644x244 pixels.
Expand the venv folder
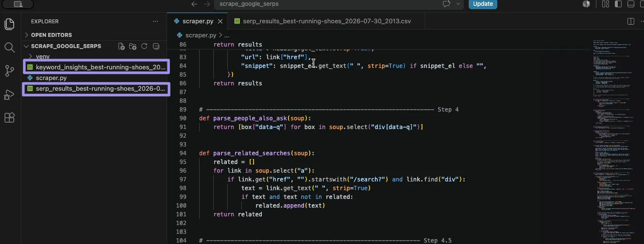(x=43, y=56)
